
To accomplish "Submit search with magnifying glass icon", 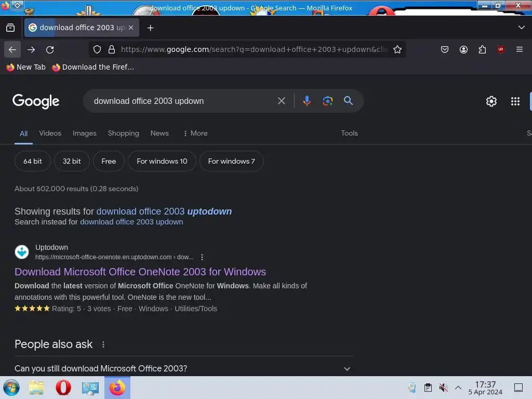I will tap(348, 101).
